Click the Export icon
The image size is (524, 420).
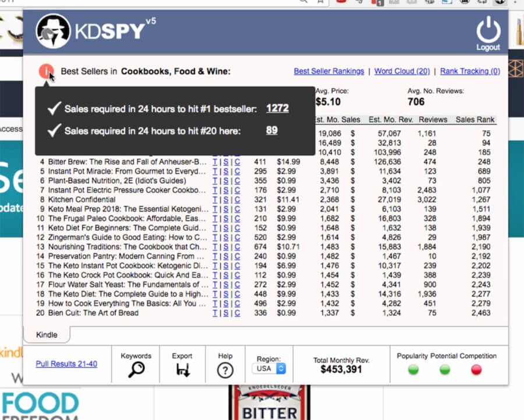click(183, 369)
